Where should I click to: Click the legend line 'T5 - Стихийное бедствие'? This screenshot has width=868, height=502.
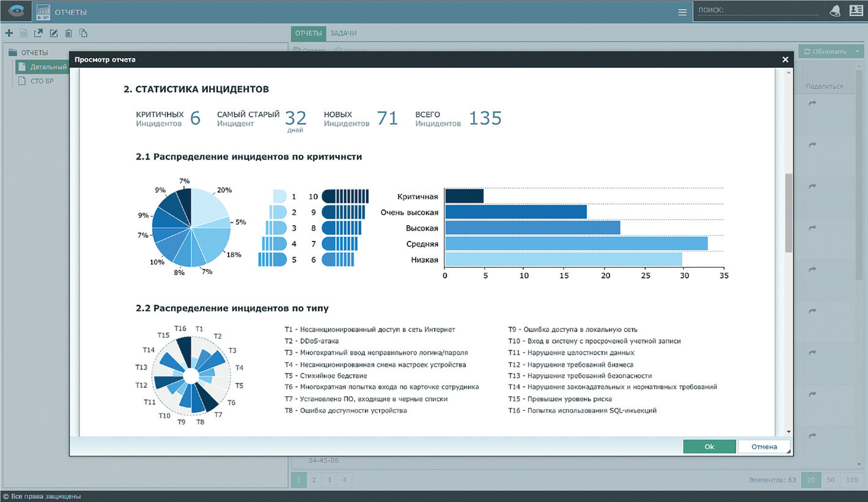(x=326, y=375)
